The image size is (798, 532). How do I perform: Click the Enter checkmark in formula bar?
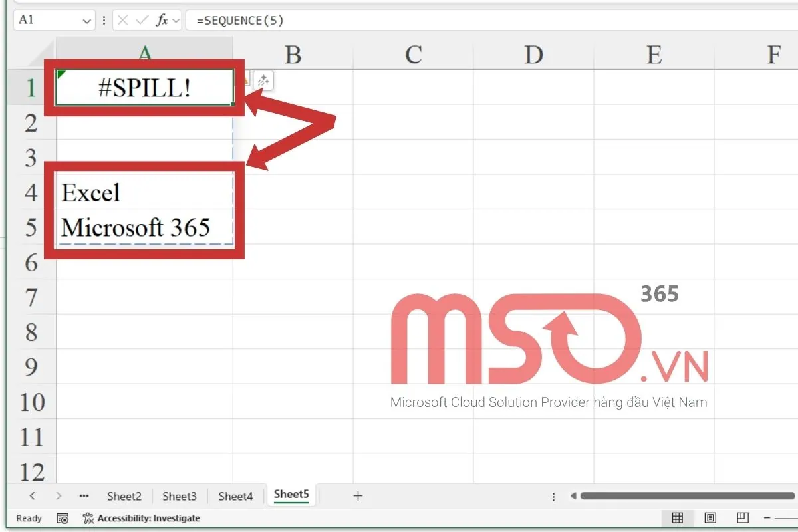142,19
